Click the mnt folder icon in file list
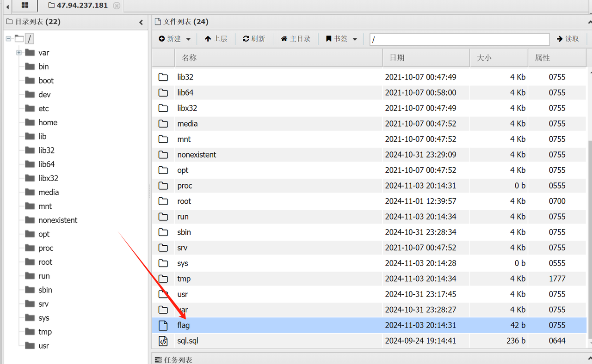The height and width of the screenshot is (364, 592). (163, 139)
